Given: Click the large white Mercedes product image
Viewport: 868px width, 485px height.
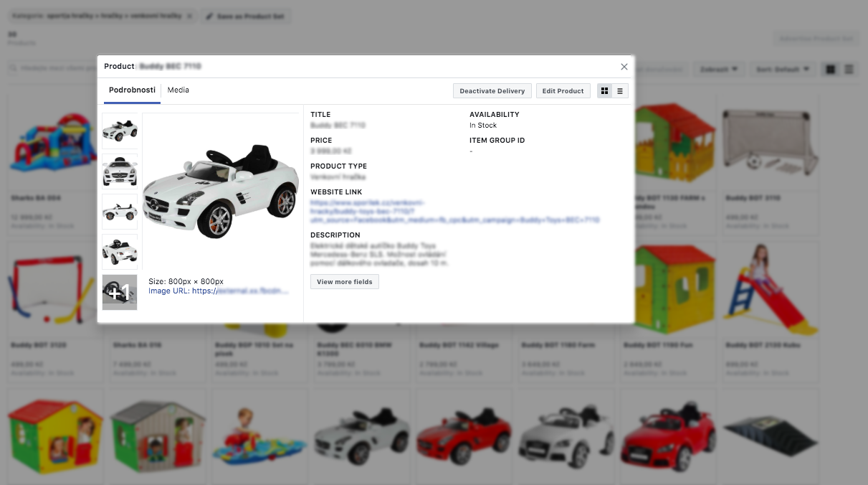Looking at the screenshot, I should pyautogui.click(x=220, y=190).
